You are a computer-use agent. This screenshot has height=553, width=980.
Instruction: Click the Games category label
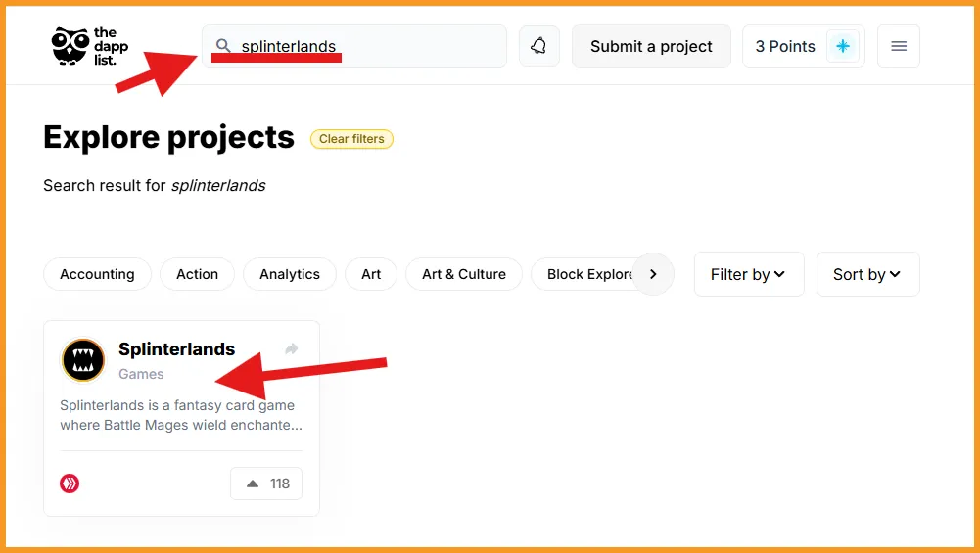[141, 374]
